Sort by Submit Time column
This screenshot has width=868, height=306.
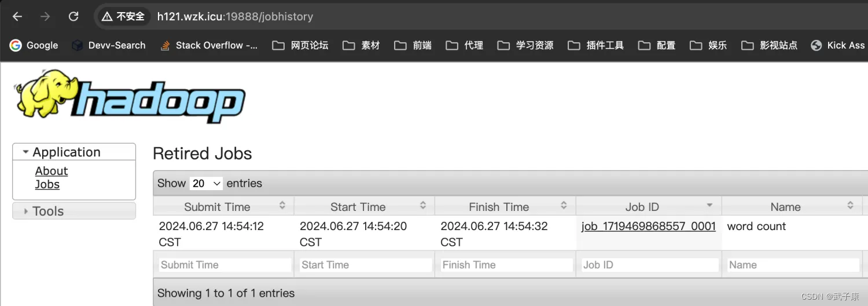(x=223, y=206)
